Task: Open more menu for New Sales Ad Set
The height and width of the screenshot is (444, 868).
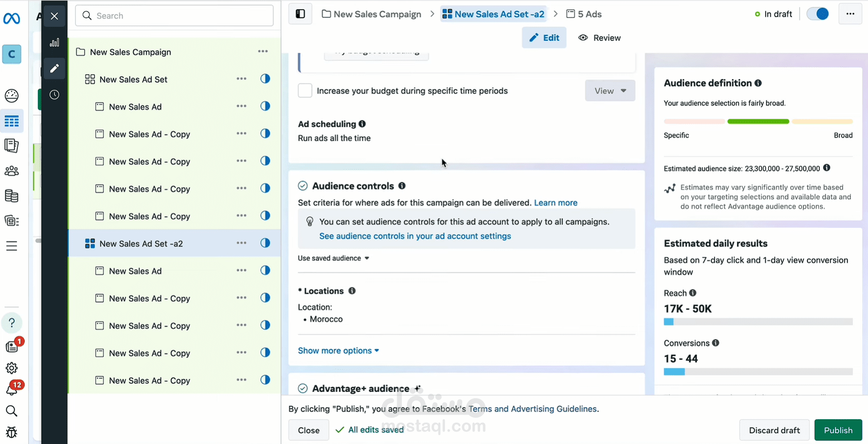Action: tap(242, 79)
